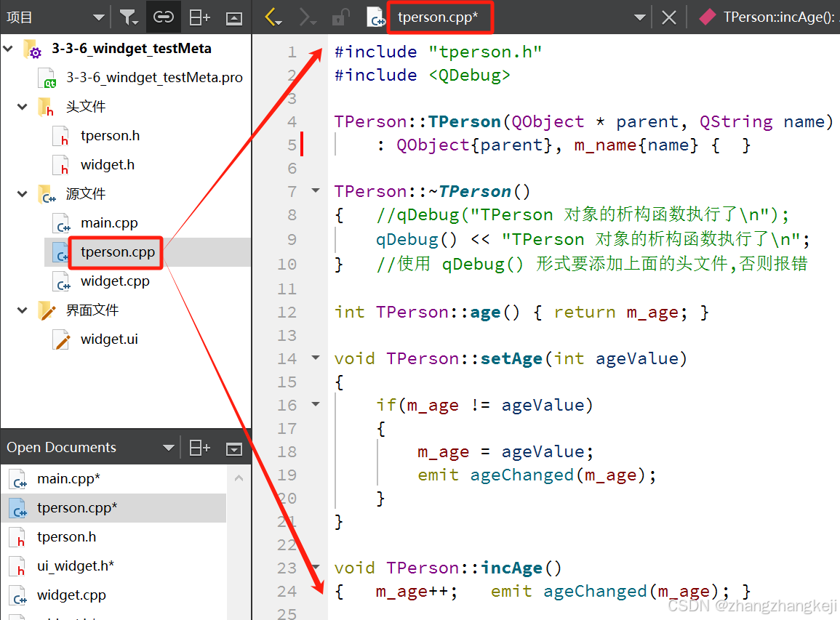Click the filter tree funnel icon
The height and width of the screenshot is (620, 840).
(x=129, y=17)
